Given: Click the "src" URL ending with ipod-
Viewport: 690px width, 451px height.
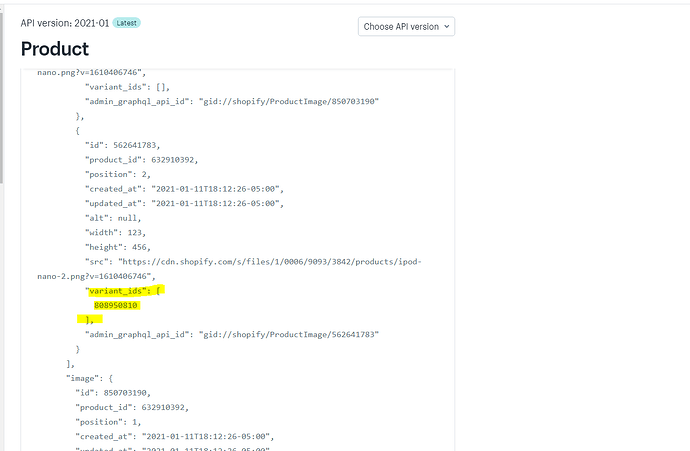Looking at the screenshot, I should (253, 262).
